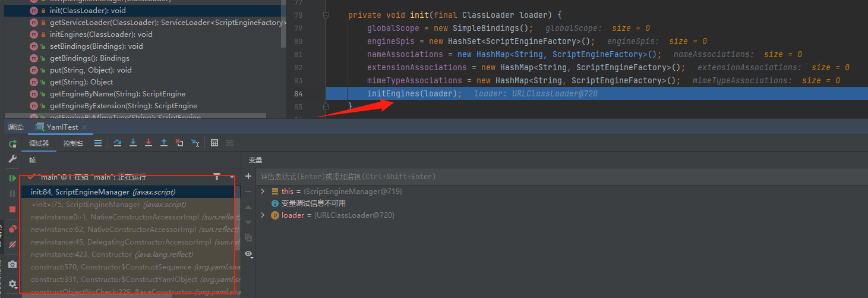Click initEngines(loader) call in editor
868x298 pixels.
[x=414, y=93]
